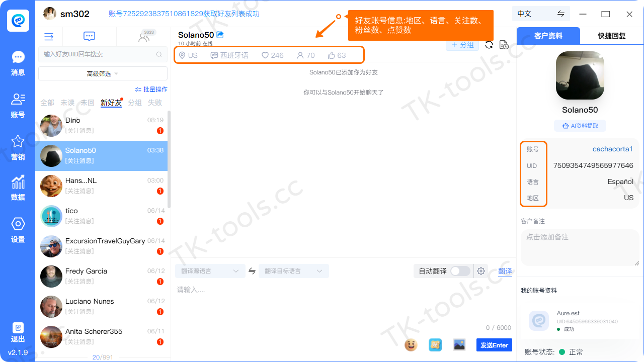644x362 pixels.
Task: Click the followers count 70
Action: [x=306, y=55]
